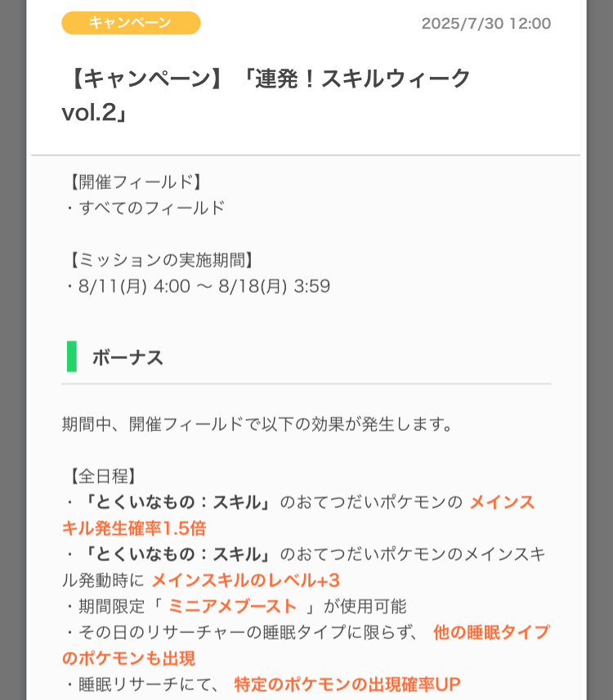Click the divider line under the ボーナス heading
Image resolution: width=613 pixels, height=700 pixels.
[306, 384]
